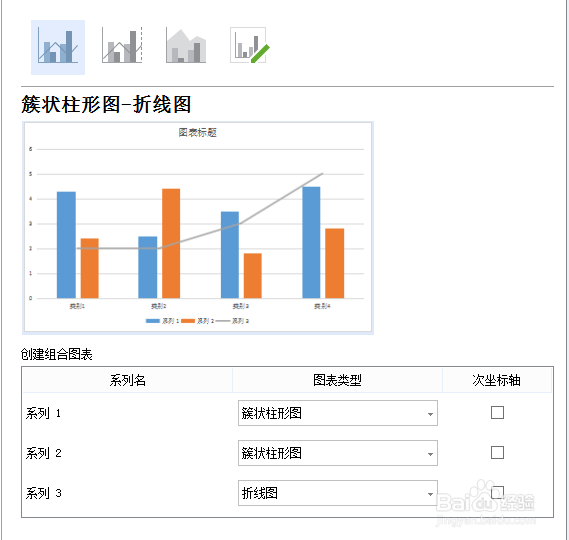
Task: Select the Clustered Column-Line combo chart icon
Action: (58, 47)
